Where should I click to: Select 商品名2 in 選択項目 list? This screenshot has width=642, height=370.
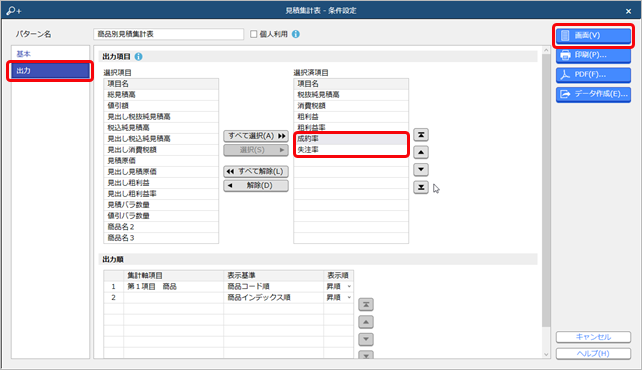[x=161, y=227]
